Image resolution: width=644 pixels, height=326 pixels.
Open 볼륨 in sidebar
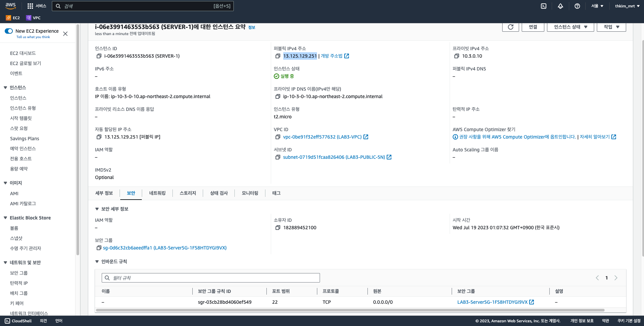14,228
